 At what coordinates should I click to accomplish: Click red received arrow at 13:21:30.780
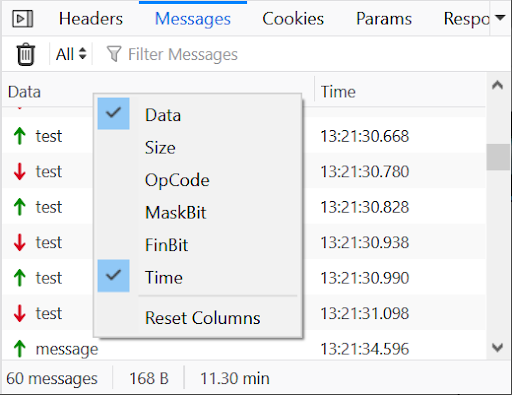point(20,172)
